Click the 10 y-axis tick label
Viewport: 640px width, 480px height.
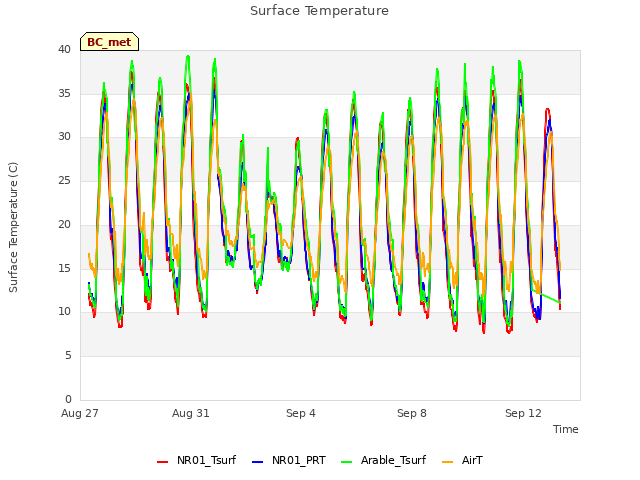point(64,312)
